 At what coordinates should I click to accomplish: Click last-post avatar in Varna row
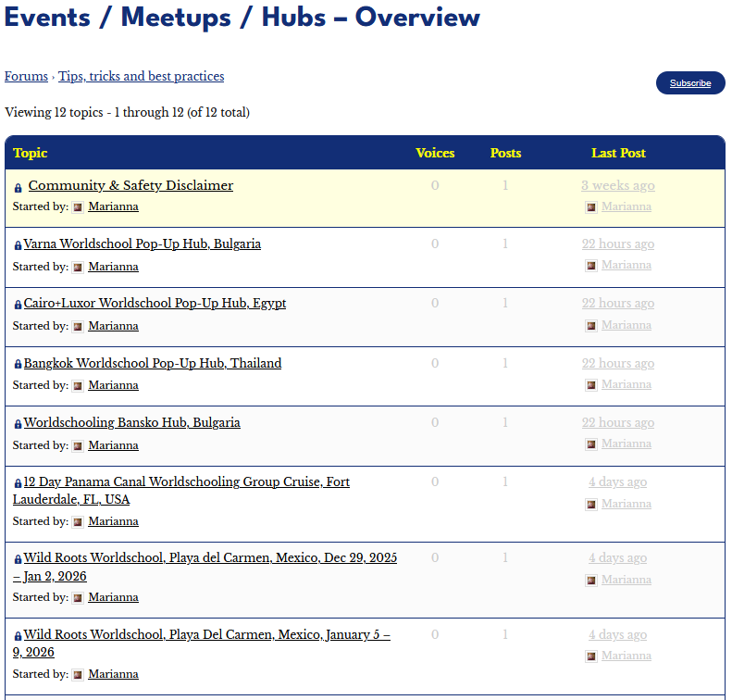(591, 266)
